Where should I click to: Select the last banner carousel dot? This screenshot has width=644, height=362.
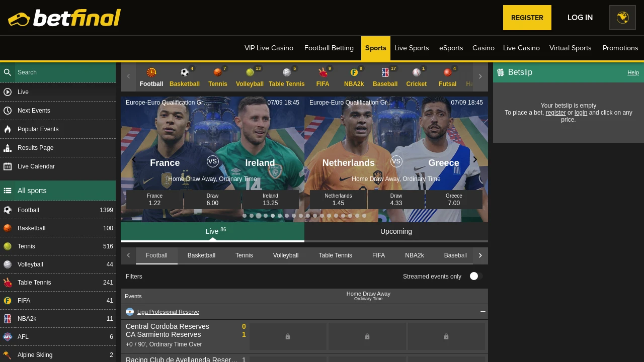364,216
